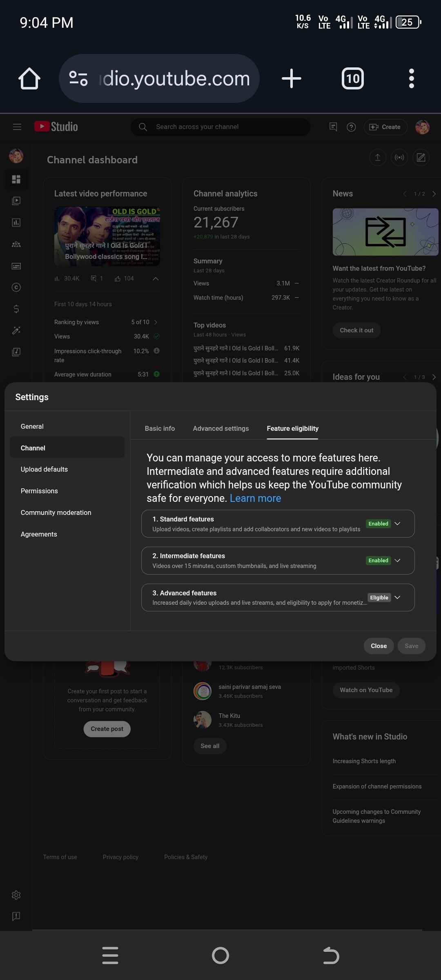
Task: Switch to the Basic info tab
Action: point(160,428)
